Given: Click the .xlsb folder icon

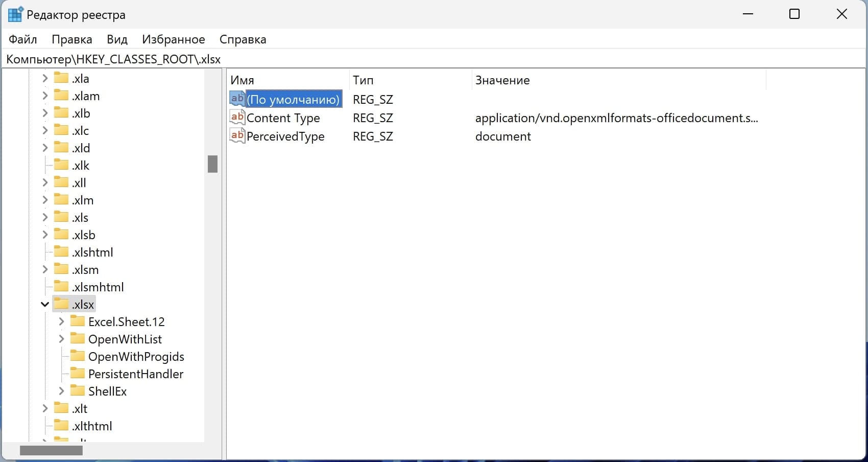Looking at the screenshot, I should coord(61,234).
